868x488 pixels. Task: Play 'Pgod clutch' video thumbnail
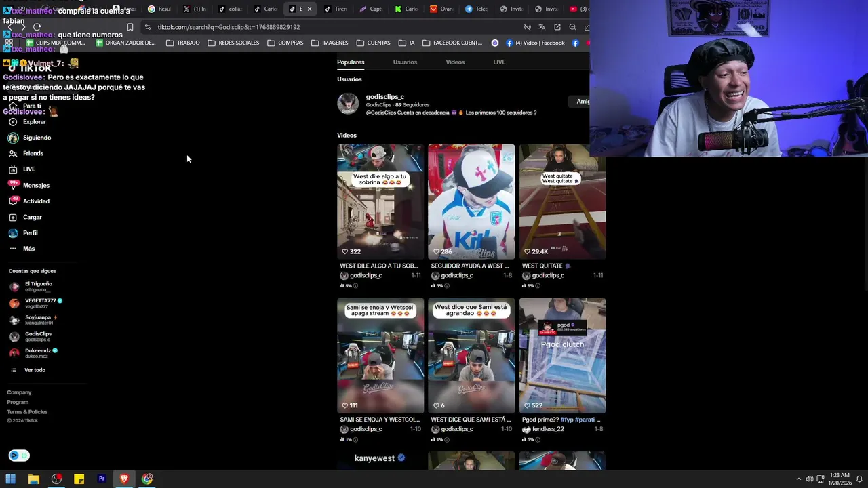pyautogui.click(x=562, y=355)
